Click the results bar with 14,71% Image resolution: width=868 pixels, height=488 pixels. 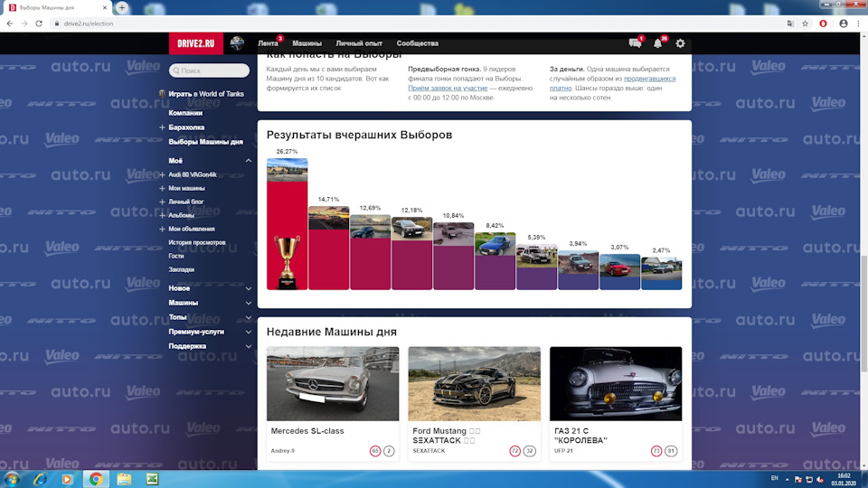[329, 248]
